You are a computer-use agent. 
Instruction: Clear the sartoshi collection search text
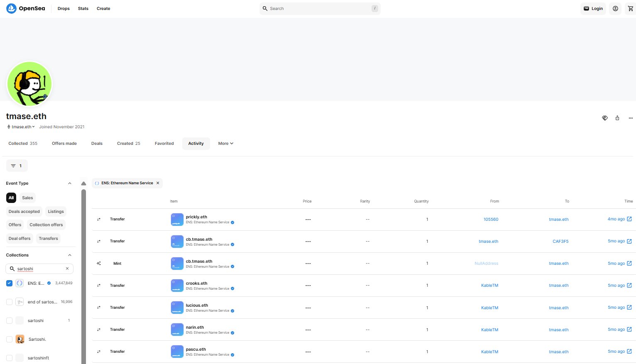pyautogui.click(x=67, y=269)
